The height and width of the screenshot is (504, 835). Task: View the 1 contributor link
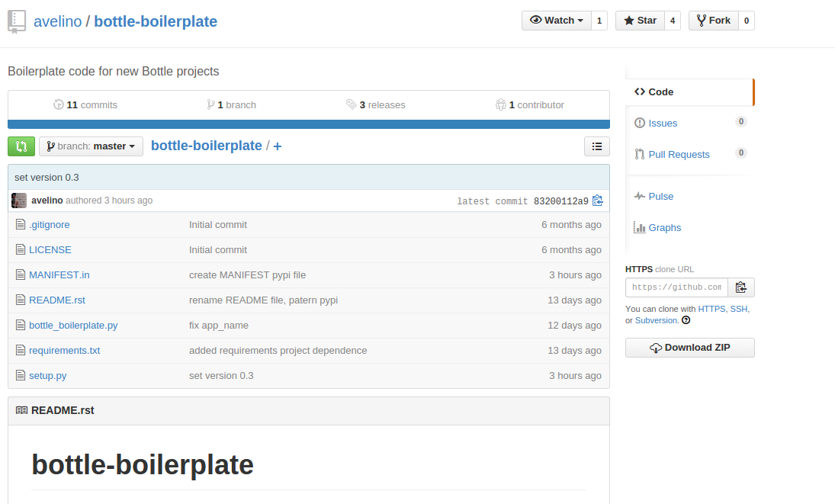[x=529, y=105]
